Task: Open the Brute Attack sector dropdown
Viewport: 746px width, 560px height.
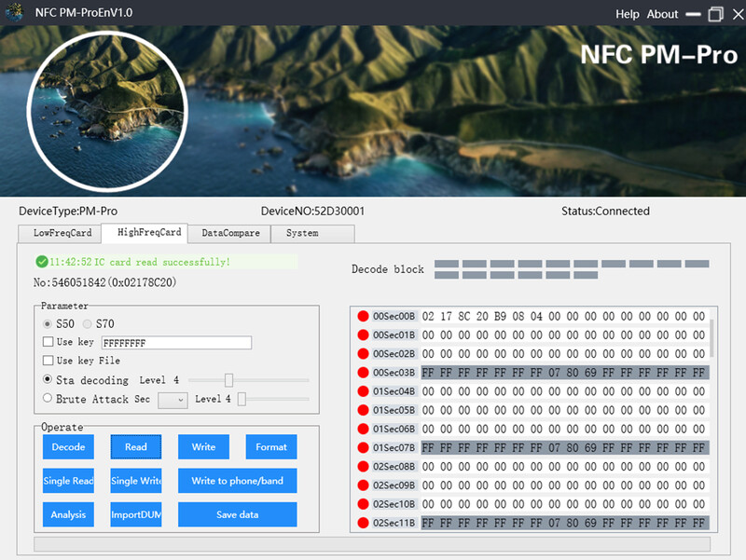Action: coord(173,400)
